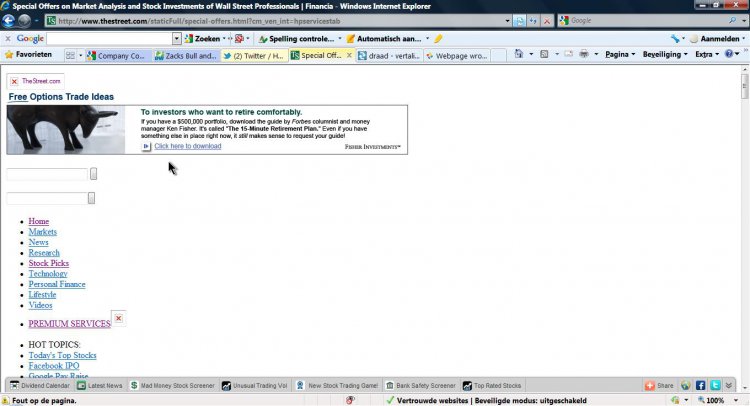
Task: Click the Spelling controle button
Action: tap(297, 39)
